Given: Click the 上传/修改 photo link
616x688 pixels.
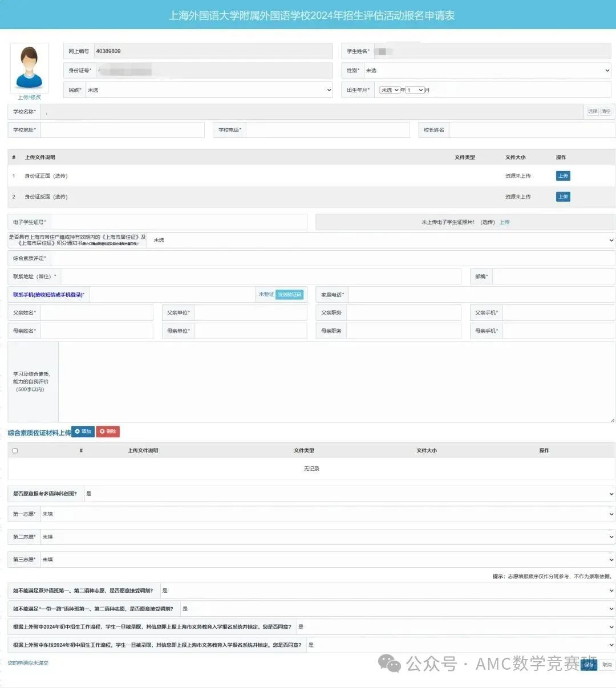Looking at the screenshot, I should tap(29, 97).
